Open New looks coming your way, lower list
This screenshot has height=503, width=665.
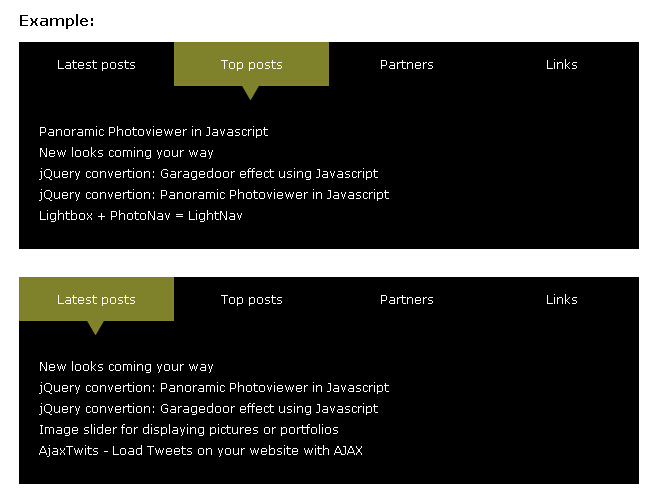(126, 366)
